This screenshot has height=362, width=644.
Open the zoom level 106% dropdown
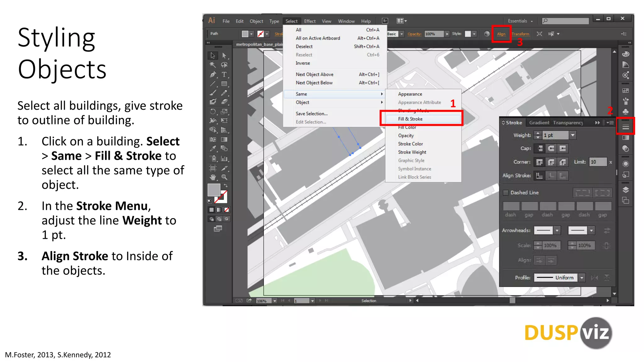pos(275,301)
